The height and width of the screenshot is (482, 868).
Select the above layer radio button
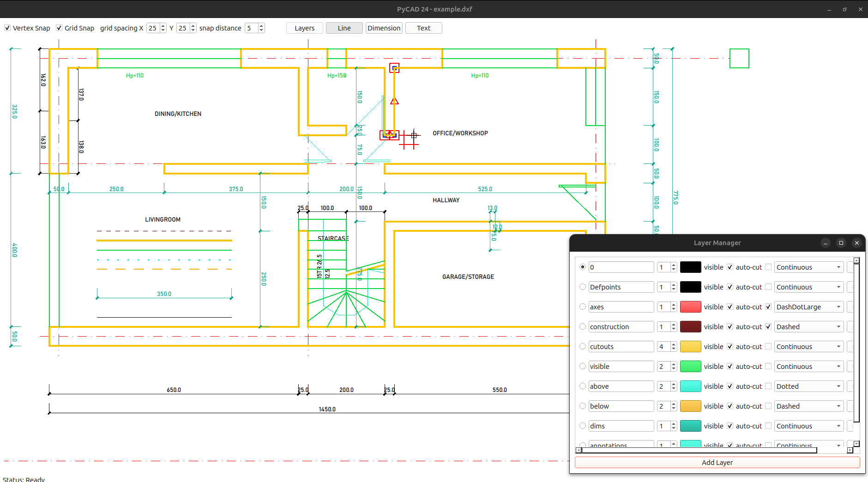[583, 386]
